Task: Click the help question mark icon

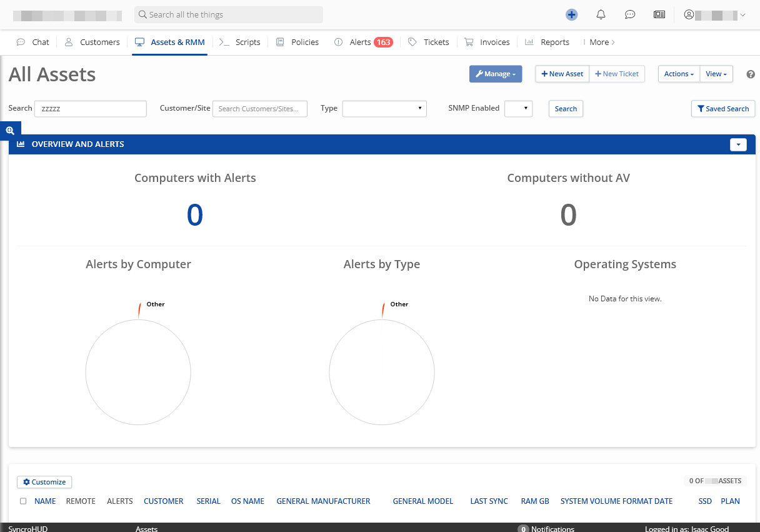Action: (751, 74)
